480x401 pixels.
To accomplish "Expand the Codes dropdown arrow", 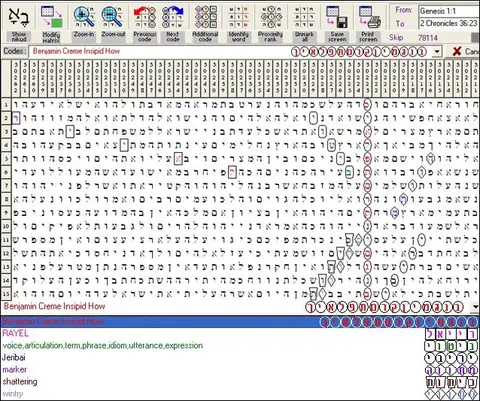I will coord(437,52).
